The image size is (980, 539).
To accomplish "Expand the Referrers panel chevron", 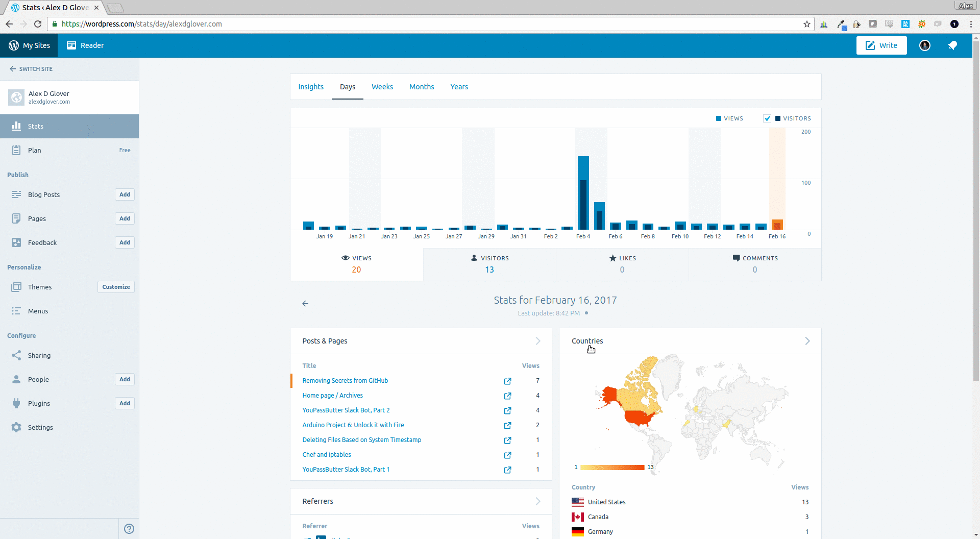I will (x=538, y=501).
